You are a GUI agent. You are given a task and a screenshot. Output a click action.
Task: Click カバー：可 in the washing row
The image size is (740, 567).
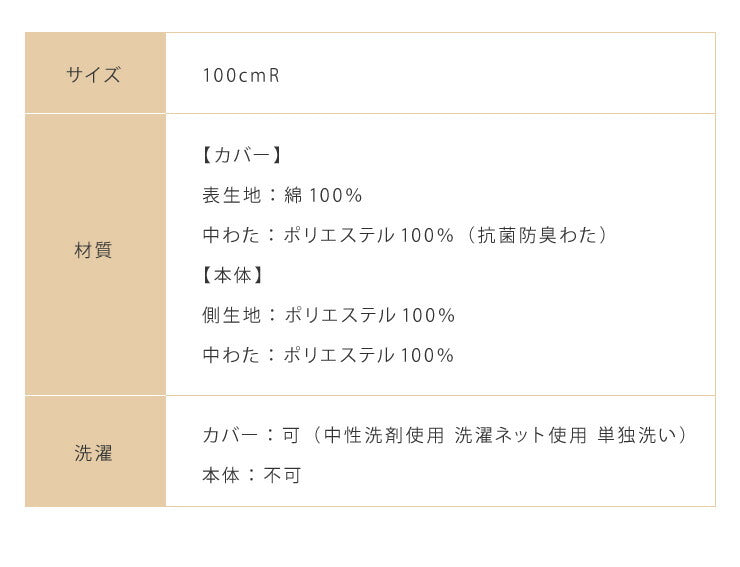click(x=251, y=436)
